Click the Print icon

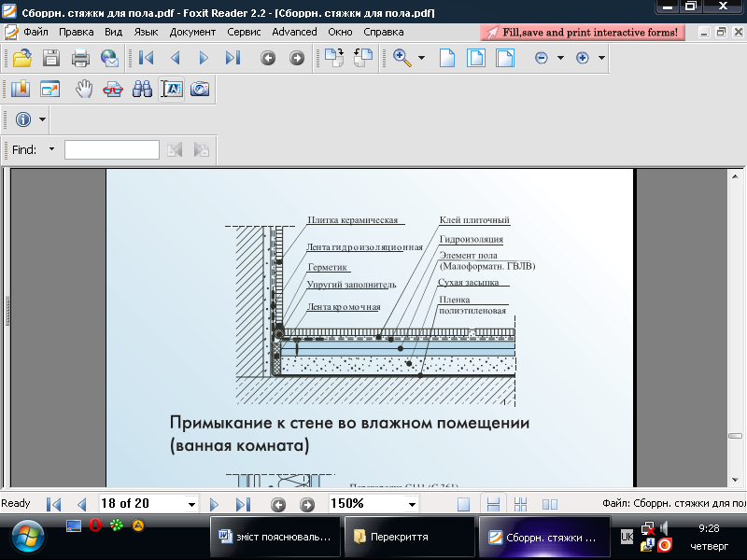(x=80, y=58)
